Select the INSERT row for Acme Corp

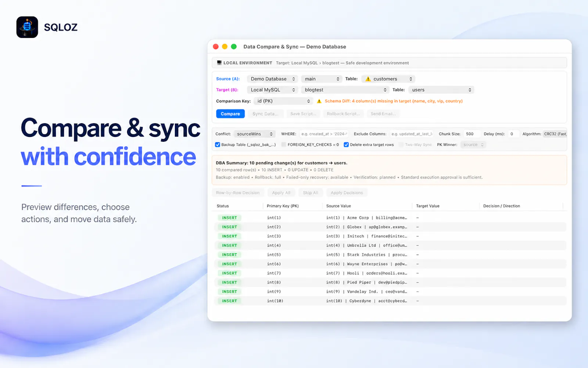[x=390, y=218]
